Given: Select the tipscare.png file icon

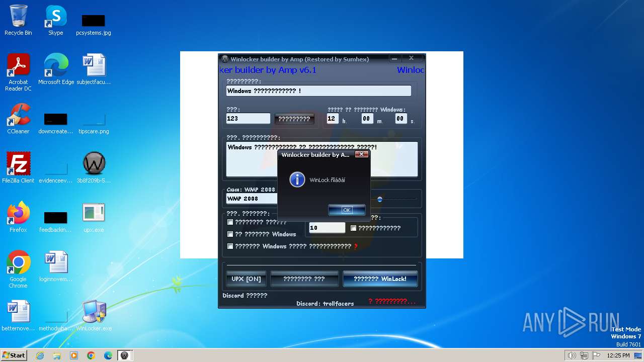Looking at the screenshot, I should click(94, 123).
